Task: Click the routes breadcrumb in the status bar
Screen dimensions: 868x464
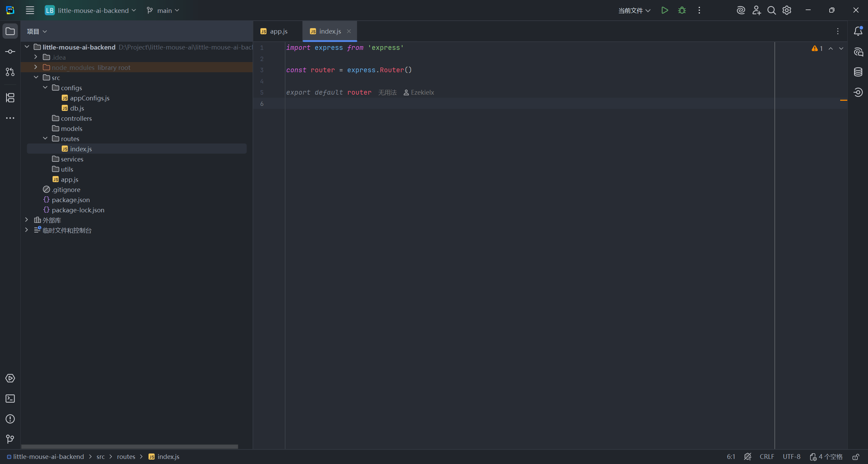Action: tap(126, 457)
